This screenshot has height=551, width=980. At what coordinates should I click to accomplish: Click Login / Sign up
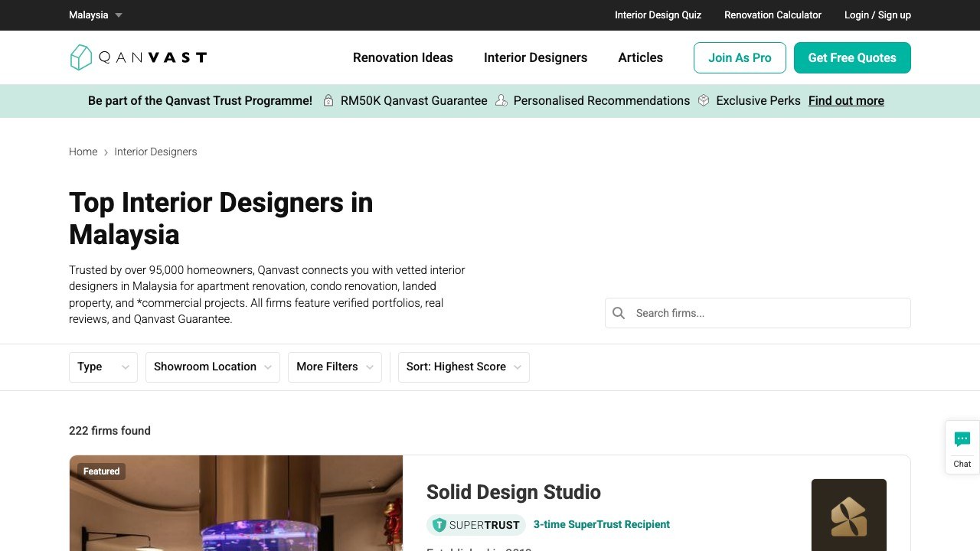point(877,15)
